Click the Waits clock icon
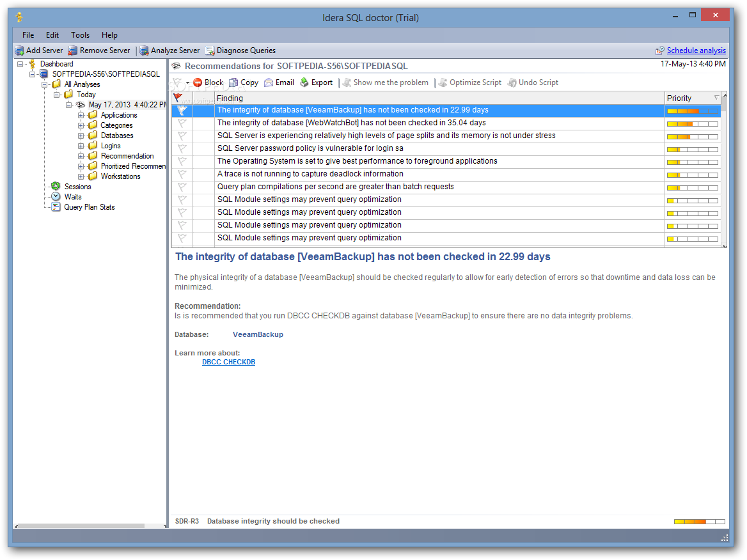This screenshot has width=747, height=560. (56, 196)
